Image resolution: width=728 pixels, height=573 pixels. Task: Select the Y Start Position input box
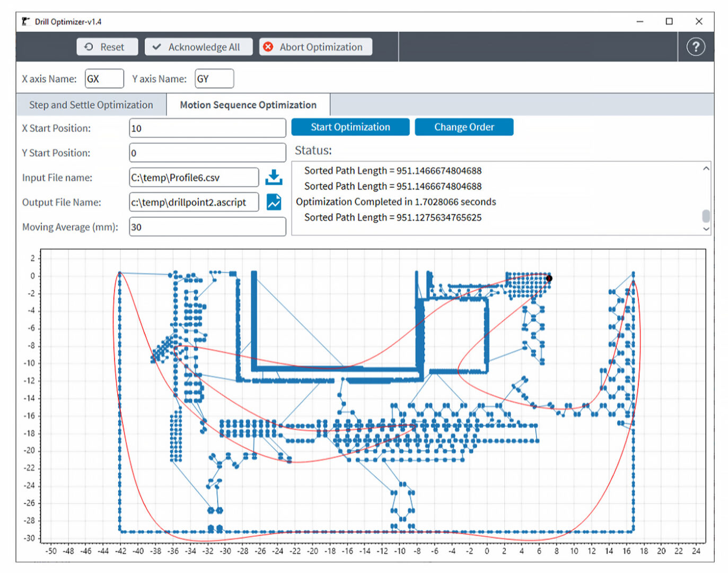207,153
